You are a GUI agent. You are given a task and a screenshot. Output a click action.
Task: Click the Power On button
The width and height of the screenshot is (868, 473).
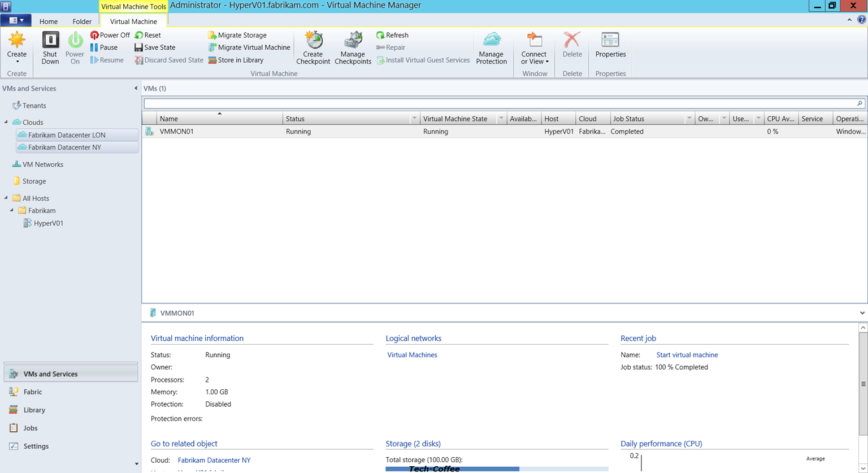(75, 48)
